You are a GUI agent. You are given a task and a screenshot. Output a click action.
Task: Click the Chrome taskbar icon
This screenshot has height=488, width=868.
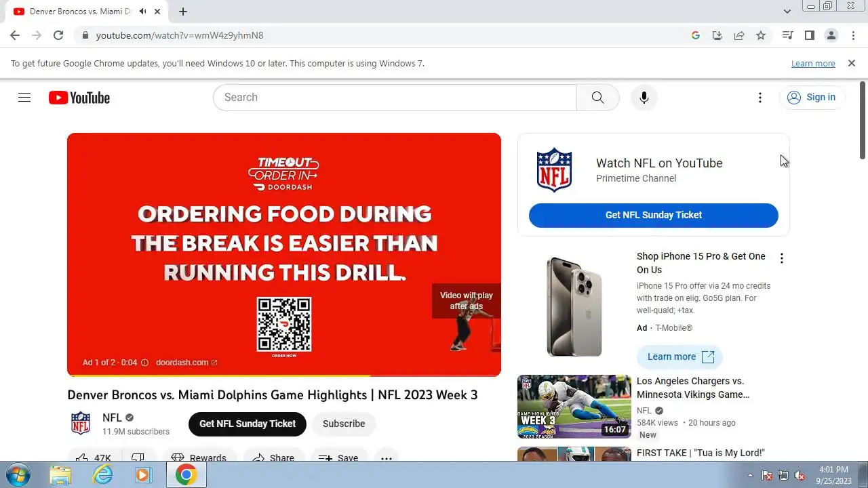[186, 474]
